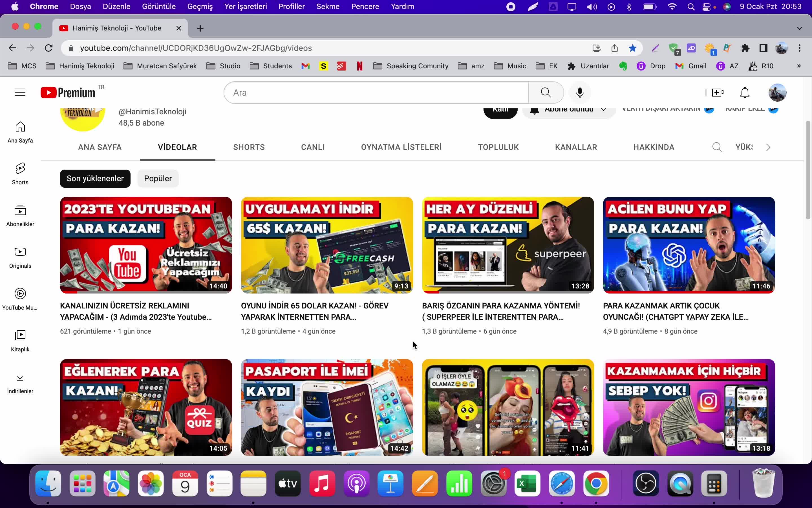The image size is (812, 508).
Task: Bookmark the page with the star icon
Action: pyautogui.click(x=632, y=48)
